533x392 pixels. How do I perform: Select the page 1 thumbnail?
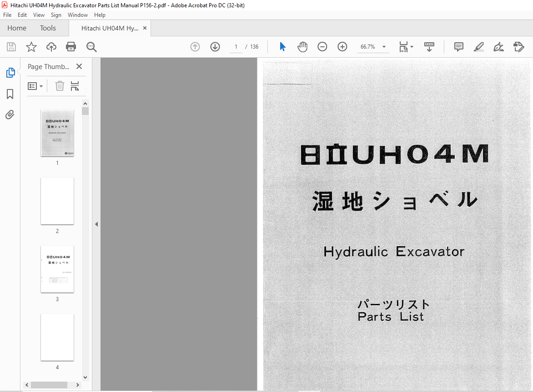click(57, 133)
